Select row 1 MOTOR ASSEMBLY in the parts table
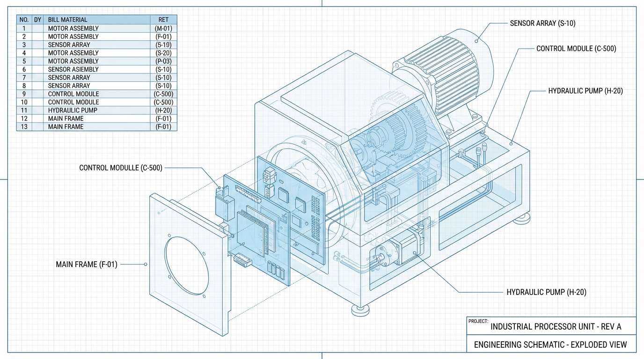The image size is (644, 359). pos(73,28)
